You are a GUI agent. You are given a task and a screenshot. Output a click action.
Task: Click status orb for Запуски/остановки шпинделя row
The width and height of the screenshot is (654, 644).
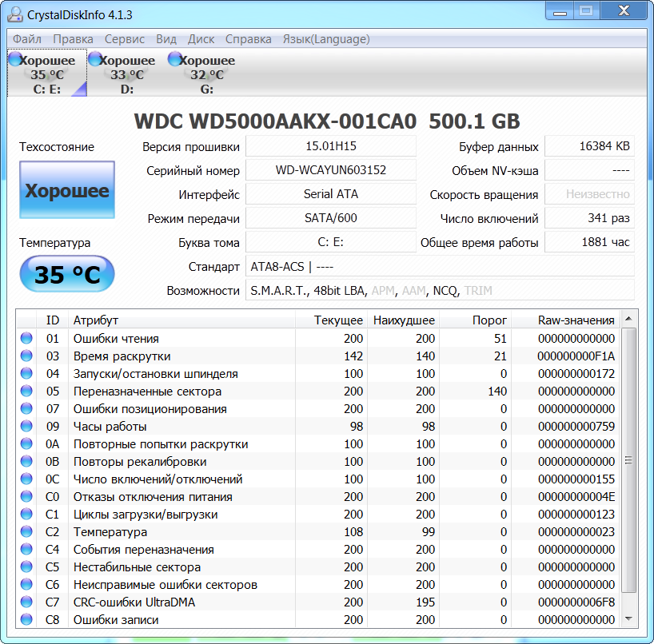point(26,373)
